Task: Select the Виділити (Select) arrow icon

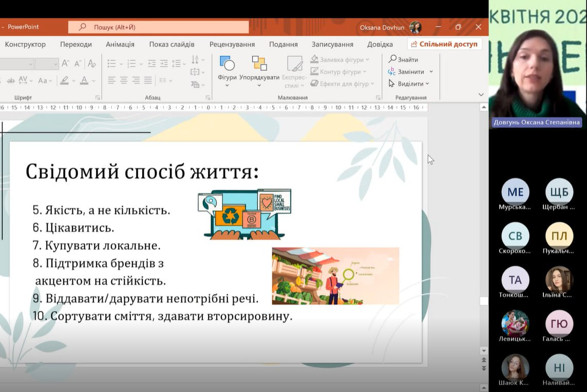Action: coord(391,83)
